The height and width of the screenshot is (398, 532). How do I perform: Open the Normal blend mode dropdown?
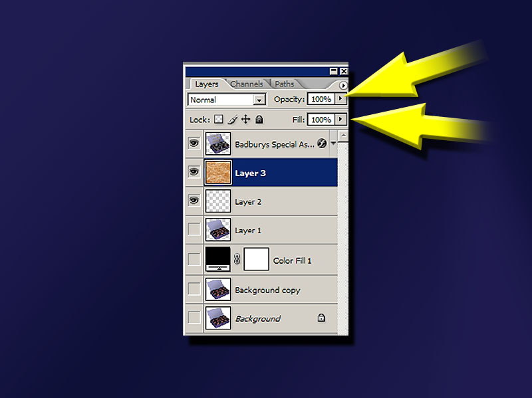pyautogui.click(x=259, y=100)
